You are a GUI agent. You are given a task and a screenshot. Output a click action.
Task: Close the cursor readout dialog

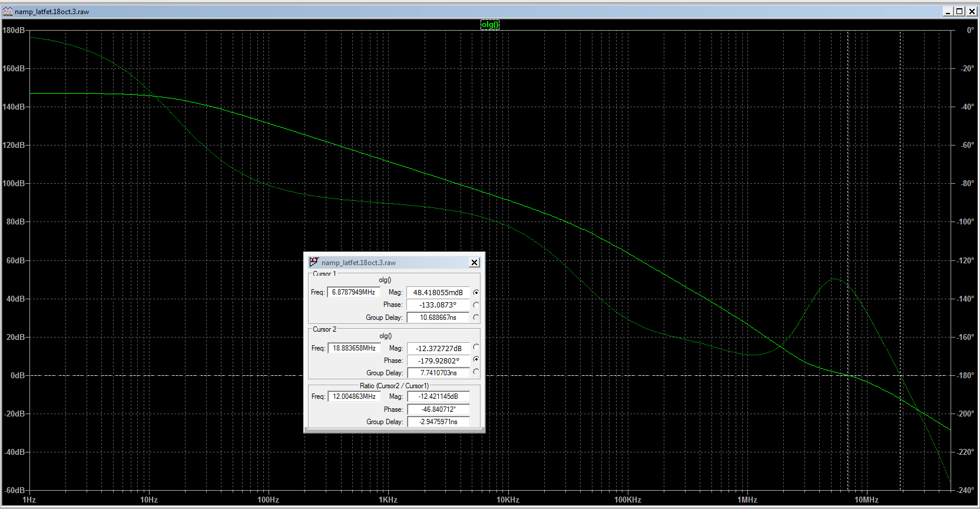[x=474, y=262]
